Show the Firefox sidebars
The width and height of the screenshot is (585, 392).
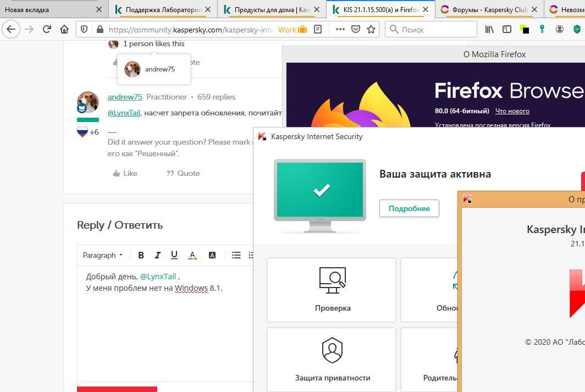coord(507,29)
